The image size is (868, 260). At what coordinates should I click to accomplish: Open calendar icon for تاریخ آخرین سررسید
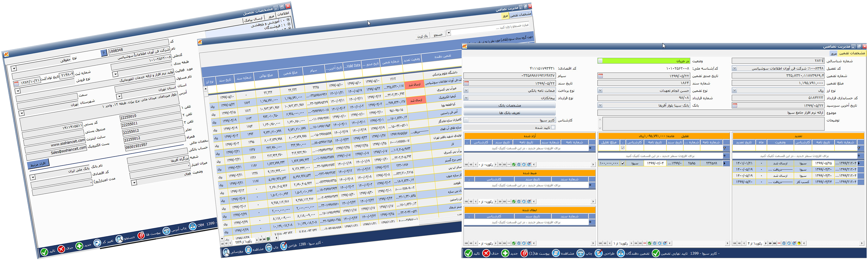pos(735,106)
